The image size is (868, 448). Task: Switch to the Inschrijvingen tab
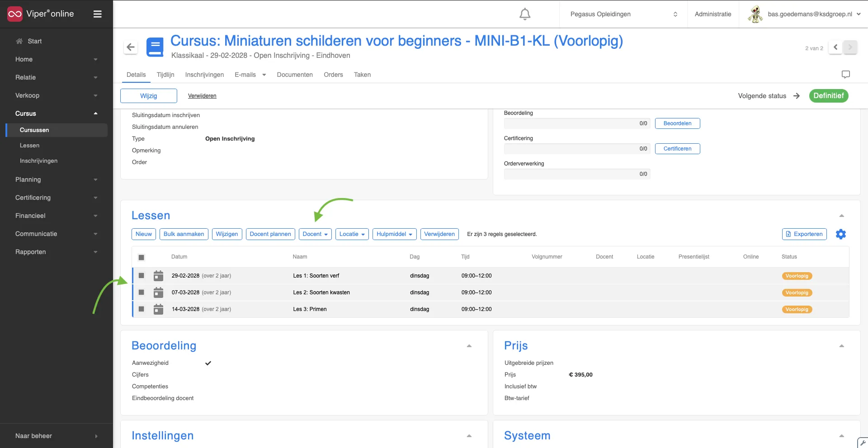pyautogui.click(x=204, y=75)
